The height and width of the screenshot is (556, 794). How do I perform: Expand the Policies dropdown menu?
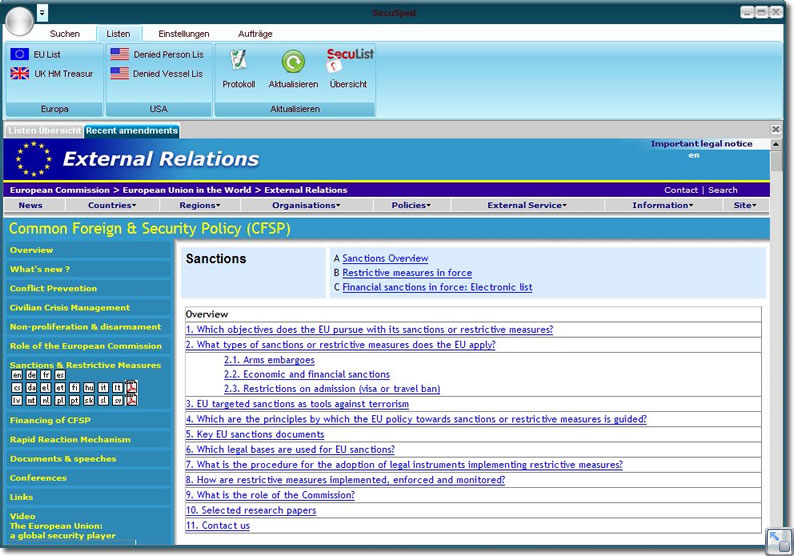[x=411, y=205]
